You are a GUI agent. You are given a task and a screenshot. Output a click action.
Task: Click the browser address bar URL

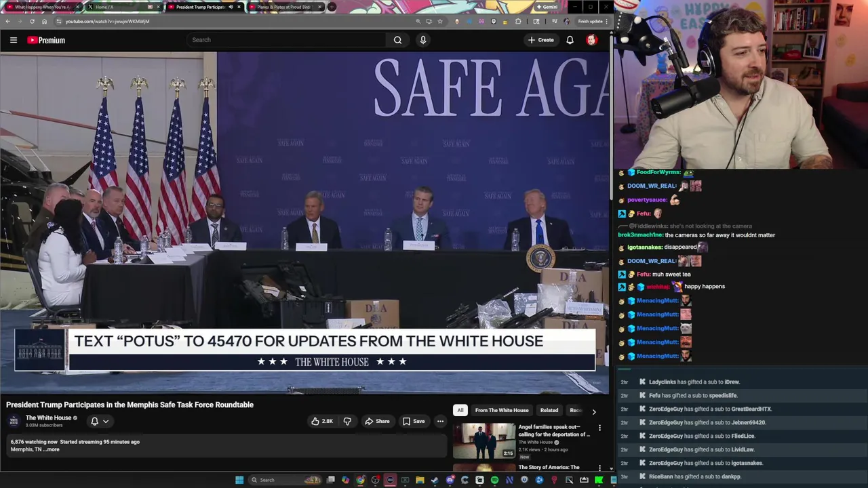[107, 21]
